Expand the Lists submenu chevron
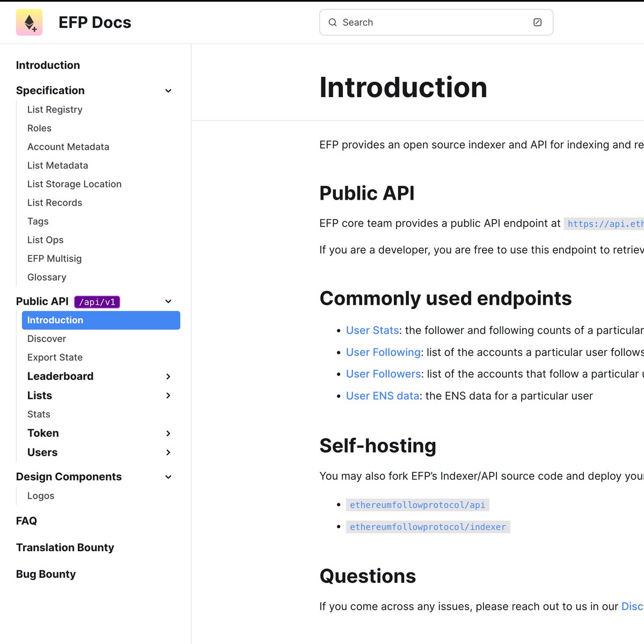This screenshot has width=644, height=644. [x=168, y=396]
